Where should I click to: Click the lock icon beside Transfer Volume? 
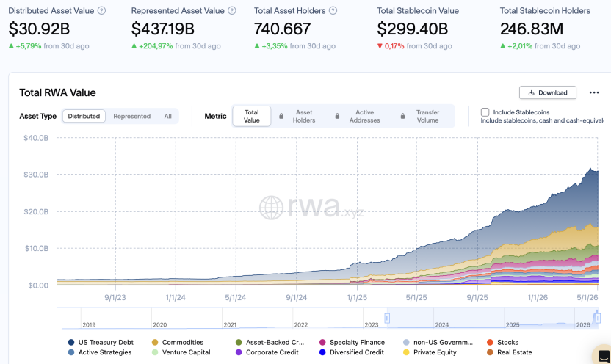pos(402,116)
